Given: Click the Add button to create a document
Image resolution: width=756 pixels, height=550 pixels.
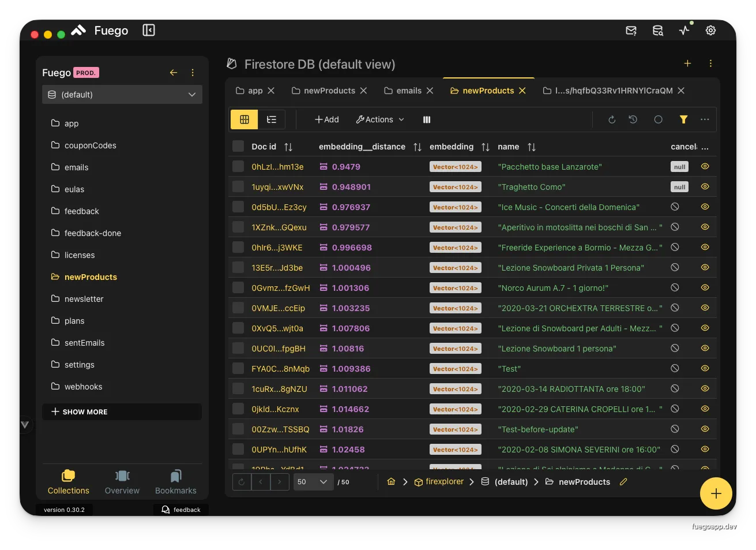Looking at the screenshot, I should (x=326, y=119).
